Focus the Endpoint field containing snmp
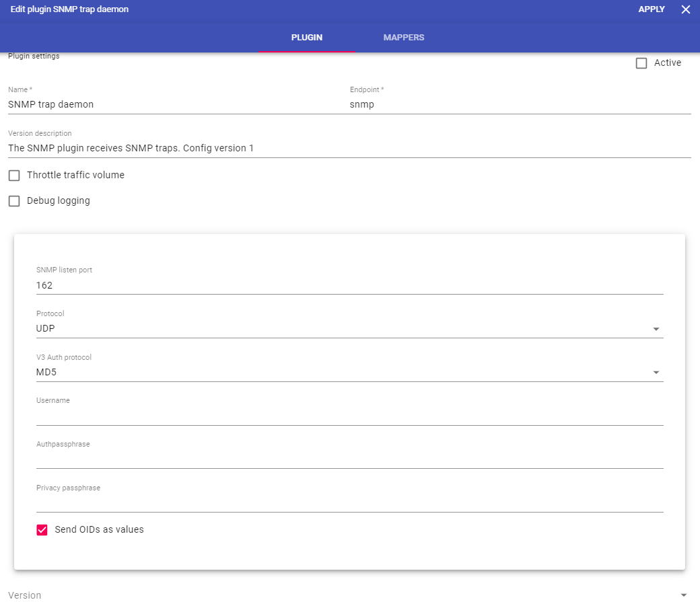This screenshot has width=700, height=602. click(x=518, y=104)
